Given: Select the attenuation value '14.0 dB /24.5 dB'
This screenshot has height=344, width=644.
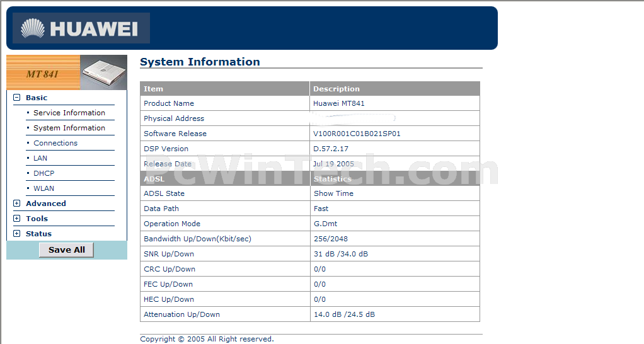Looking at the screenshot, I should pyautogui.click(x=344, y=314).
